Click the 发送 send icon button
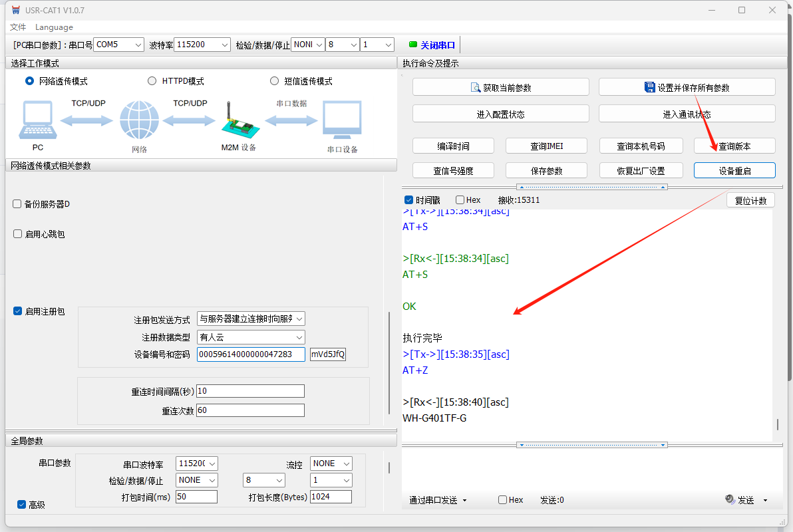The height and width of the screenshot is (532, 793). point(740,500)
